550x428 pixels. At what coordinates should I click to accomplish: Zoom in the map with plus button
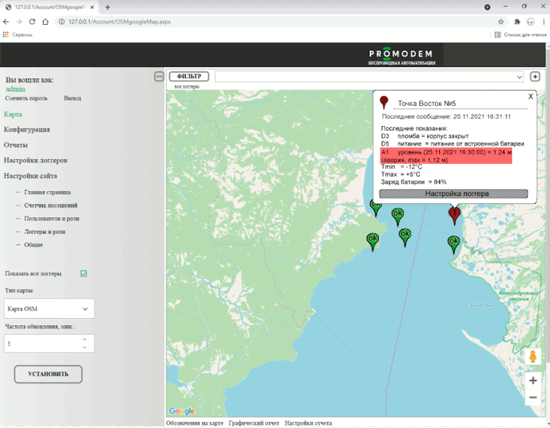coord(533,380)
